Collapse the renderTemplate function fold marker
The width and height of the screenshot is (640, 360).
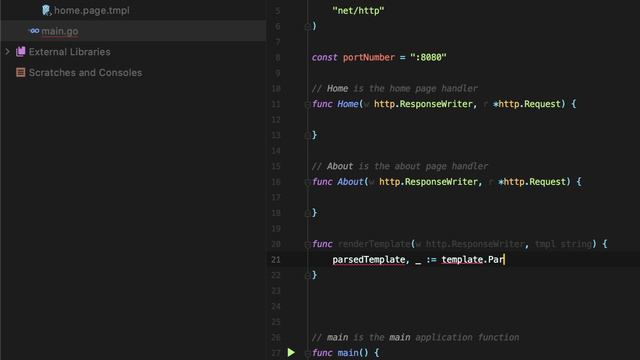307,244
